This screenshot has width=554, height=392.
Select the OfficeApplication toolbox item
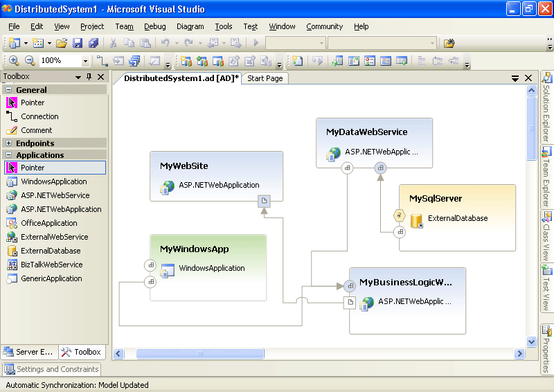click(x=48, y=223)
